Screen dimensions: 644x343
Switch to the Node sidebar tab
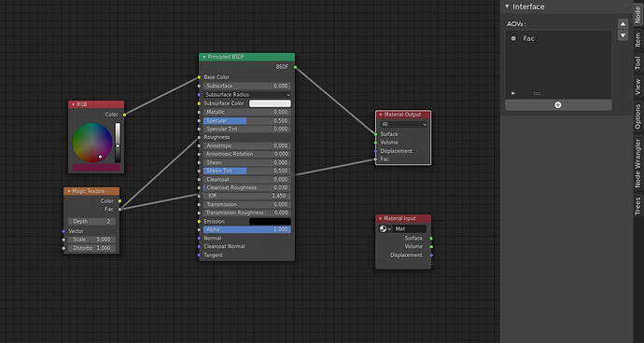[637, 15]
